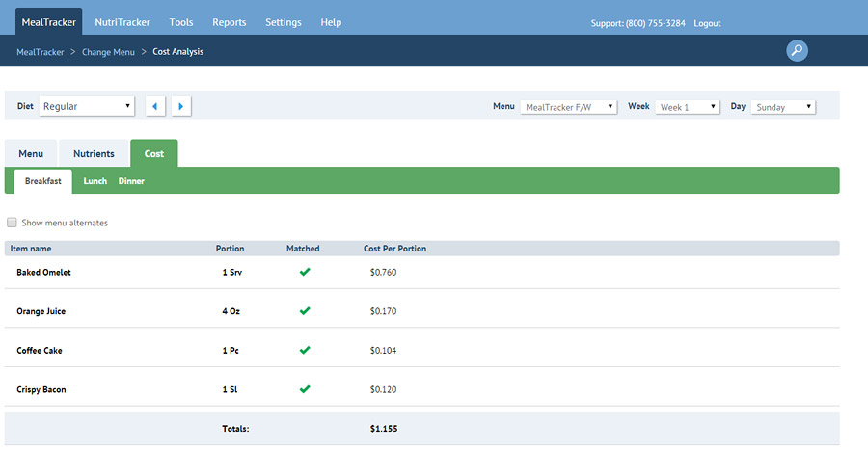Enable Show menu alternates checkbox
868x476 pixels.
pos(12,223)
